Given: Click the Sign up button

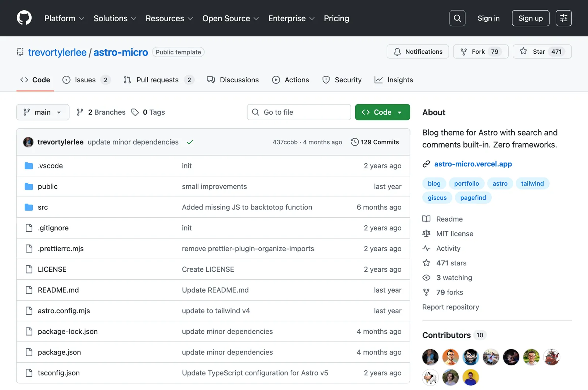Looking at the screenshot, I should click(530, 18).
